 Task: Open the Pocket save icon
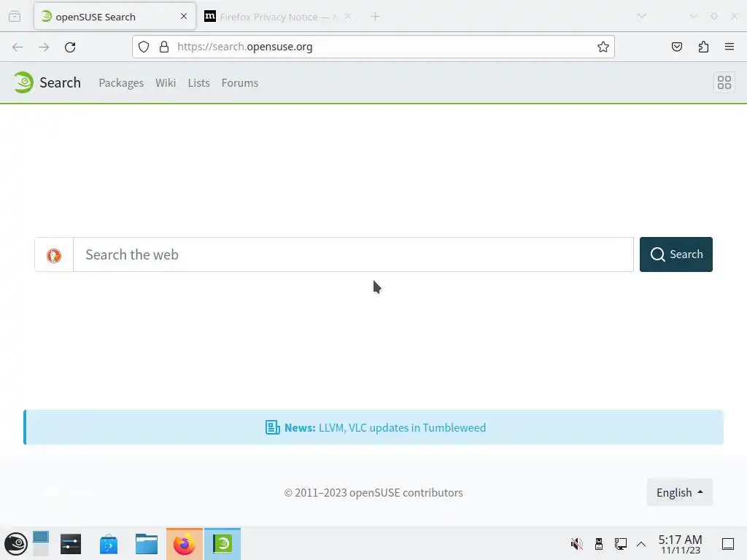(x=676, y=47)
